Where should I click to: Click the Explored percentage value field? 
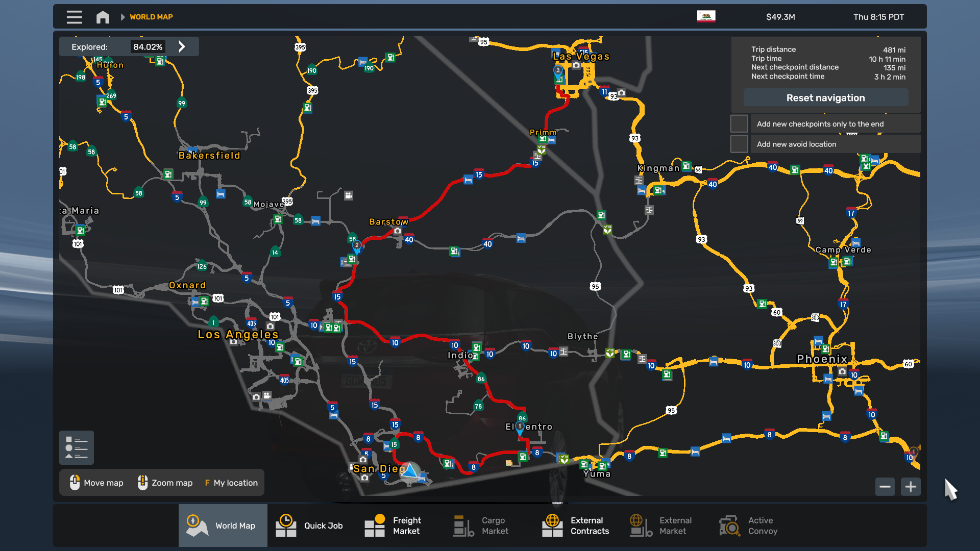(x=148, y=46)
